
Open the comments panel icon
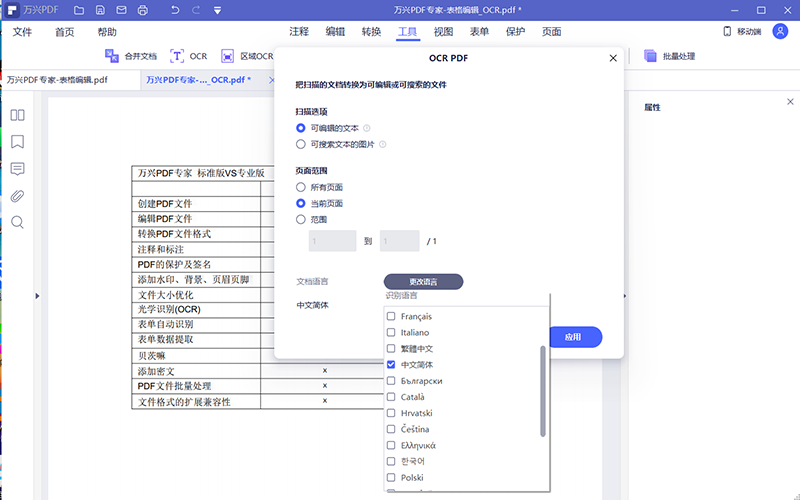(x=17, y=169)
